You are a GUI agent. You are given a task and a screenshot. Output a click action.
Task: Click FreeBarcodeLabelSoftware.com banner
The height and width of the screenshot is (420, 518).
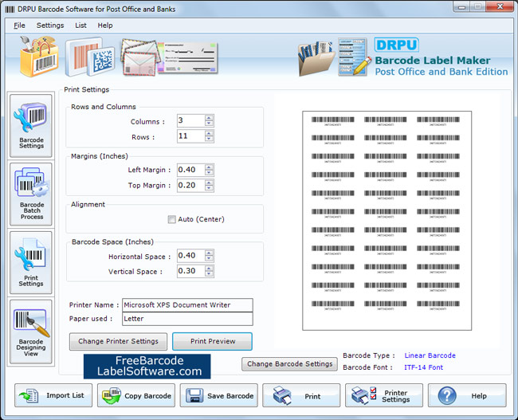(x=147, y=366)
